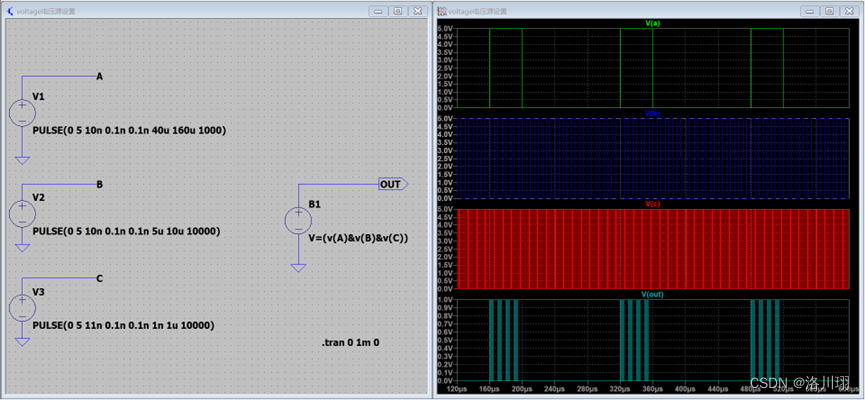
Task: Click the V(b) trace label
Action: pos(653,113)
